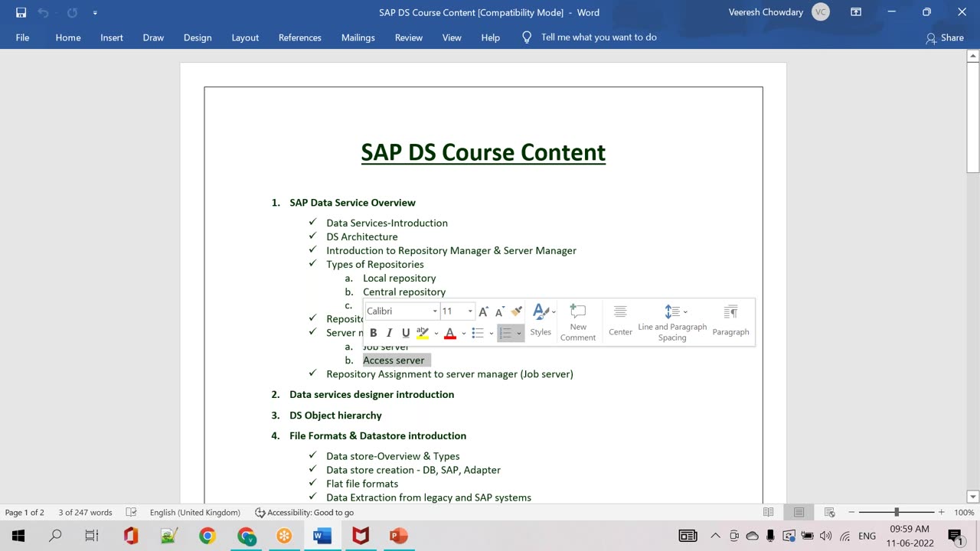Viewport: 980px width, 551px height.
Task: Select the Format Painter brush
Action: (517, 311)
